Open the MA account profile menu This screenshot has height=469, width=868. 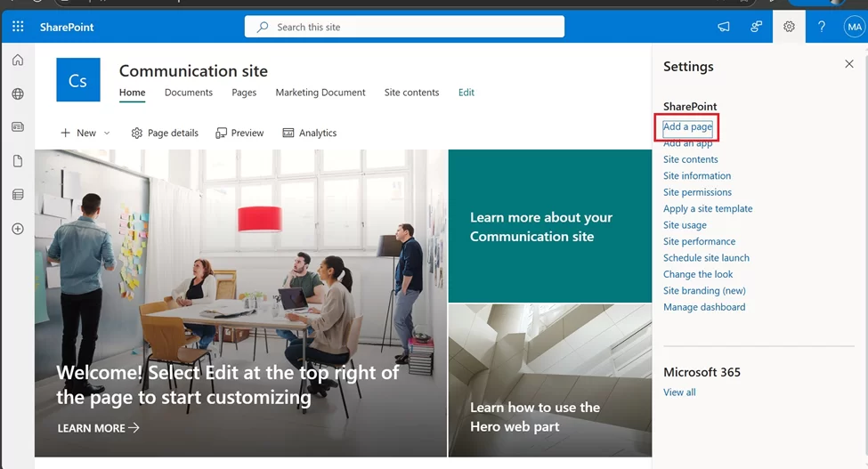pos(854,27)
